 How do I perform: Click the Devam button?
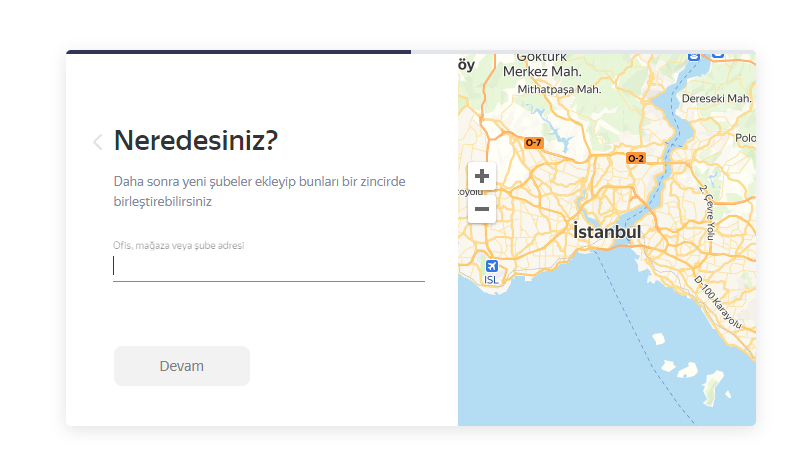click(182, 366)
